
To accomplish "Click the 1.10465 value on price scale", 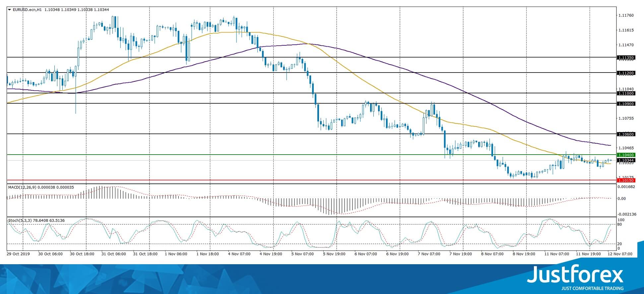I will [626, 148].
